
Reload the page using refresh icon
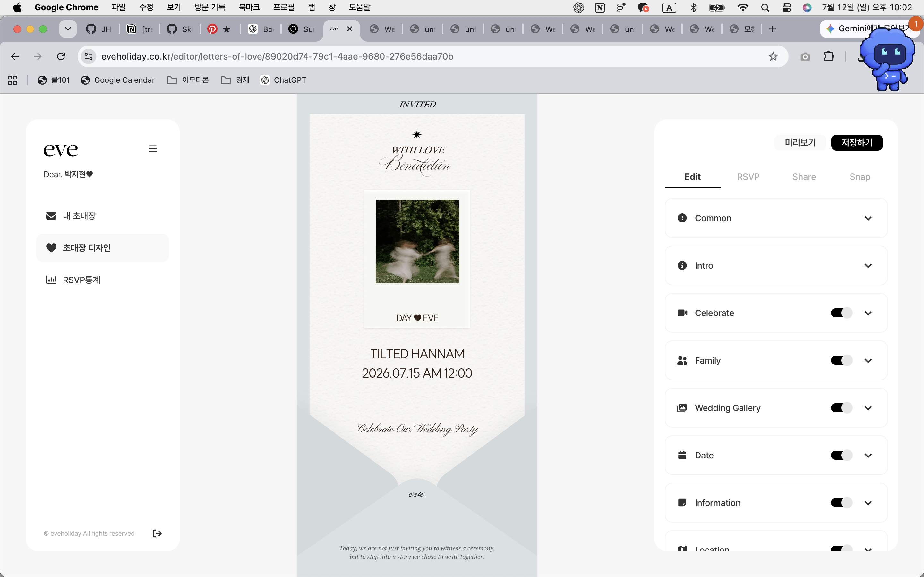coord(61,56)
